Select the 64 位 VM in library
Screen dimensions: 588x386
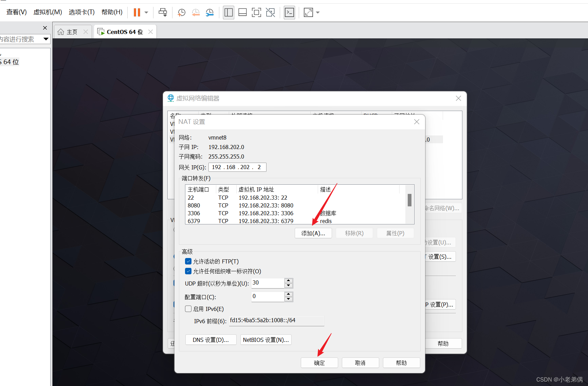(x=10, y=62)
